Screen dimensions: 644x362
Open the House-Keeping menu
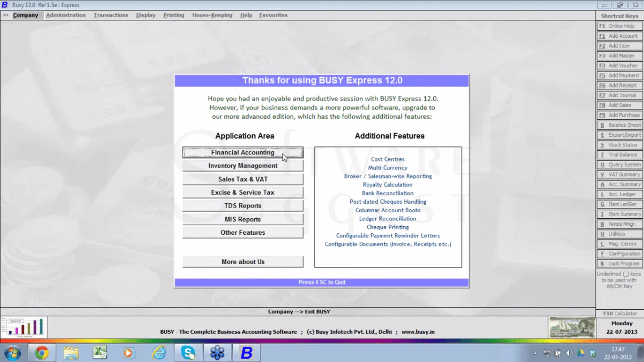[x=212, y=15]
